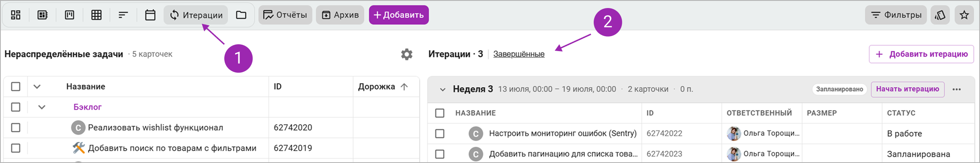The width and height of the screenshot is (980, 163).
Task: Open the folder icon in toolbar
Action: 241,15
